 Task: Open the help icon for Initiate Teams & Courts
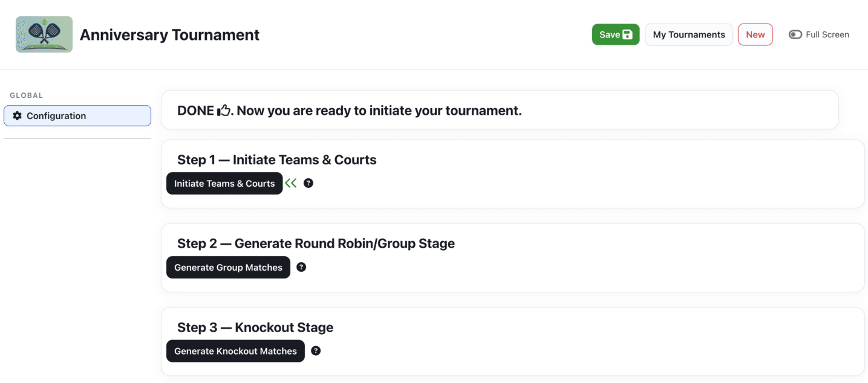[308, 182]
